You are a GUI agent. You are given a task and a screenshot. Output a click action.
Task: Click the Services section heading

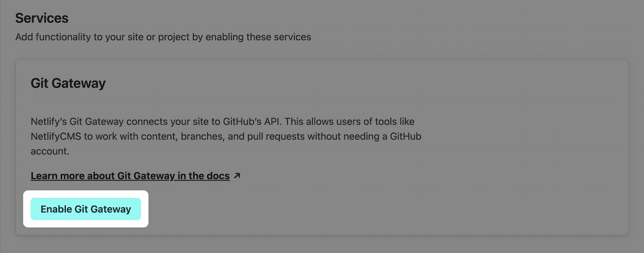41,18
